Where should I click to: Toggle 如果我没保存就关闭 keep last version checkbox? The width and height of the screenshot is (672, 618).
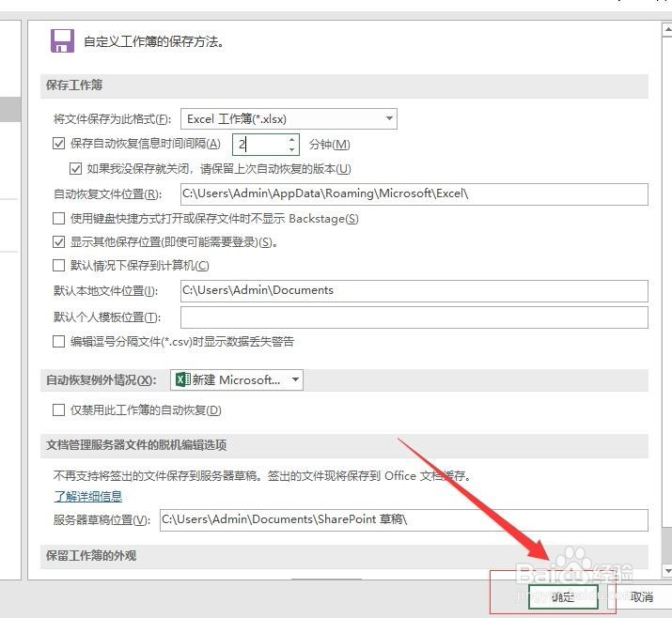click(x=75, y=168)
